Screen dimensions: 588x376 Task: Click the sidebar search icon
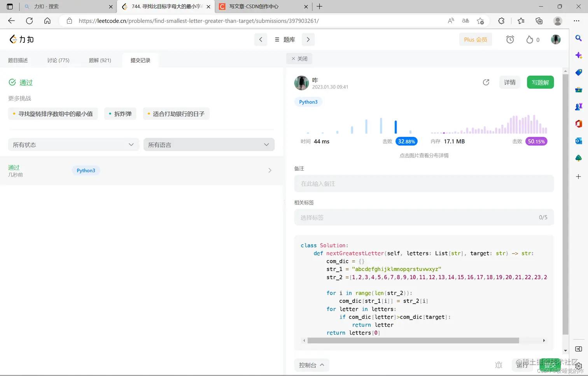(579, 38)
